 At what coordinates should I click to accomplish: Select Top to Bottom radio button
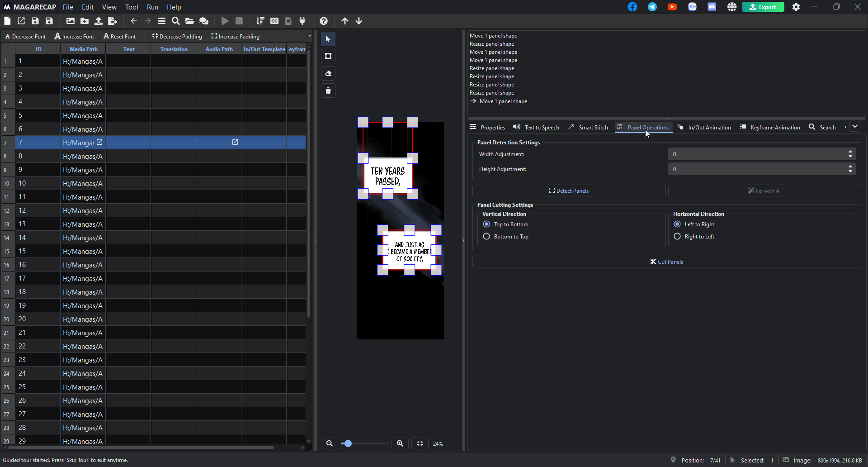coord(486,224)
